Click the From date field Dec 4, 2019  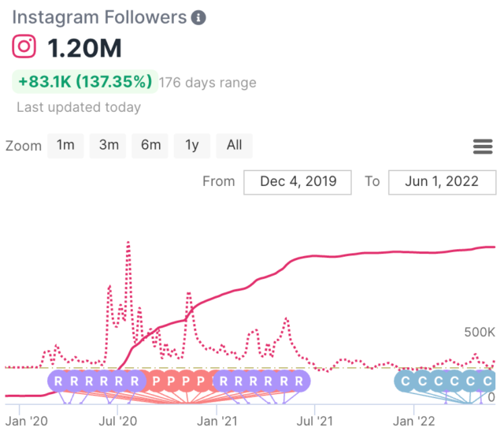[x=298, y=181]
